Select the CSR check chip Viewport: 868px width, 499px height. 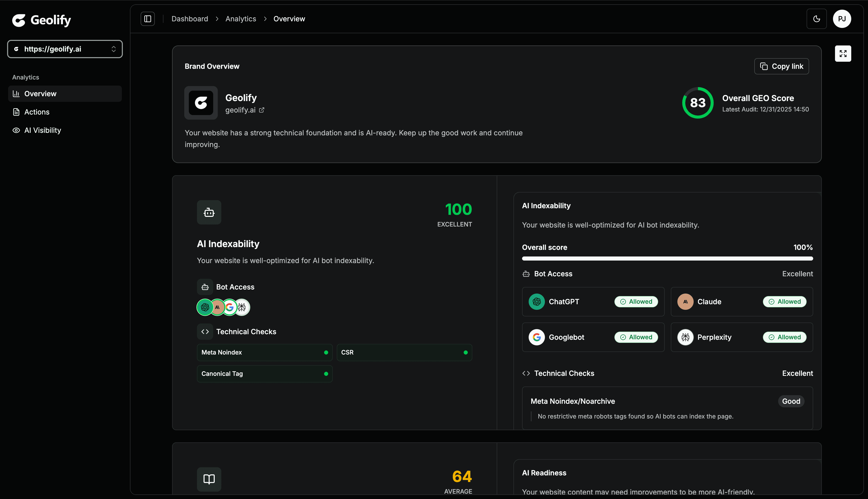point(405,352)
